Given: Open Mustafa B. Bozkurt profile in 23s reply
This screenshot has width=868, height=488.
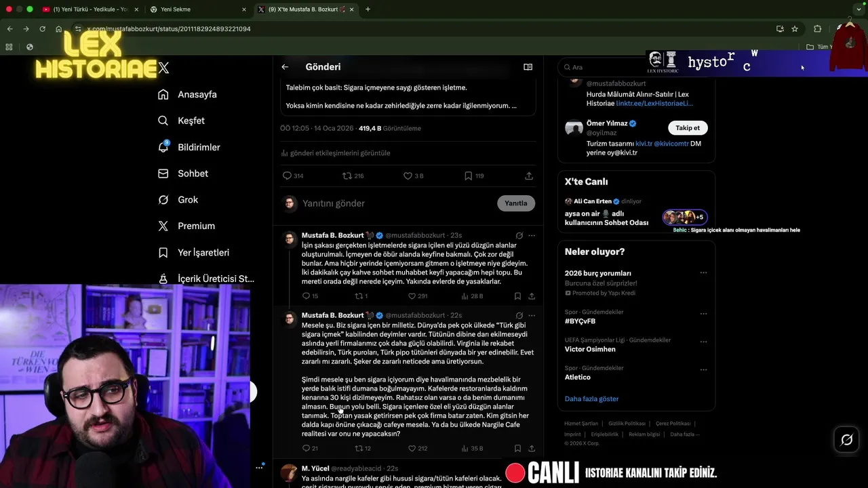Looking at the screenshot, I should click(333, 236).
